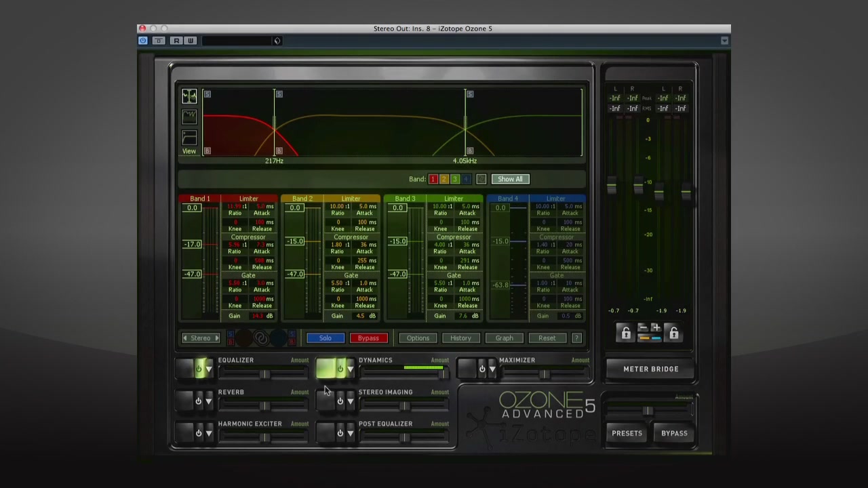The height and width of the screenshot is (488, 868).
Task: Open Reverb preset dropdown arrow
Action: 209,401
